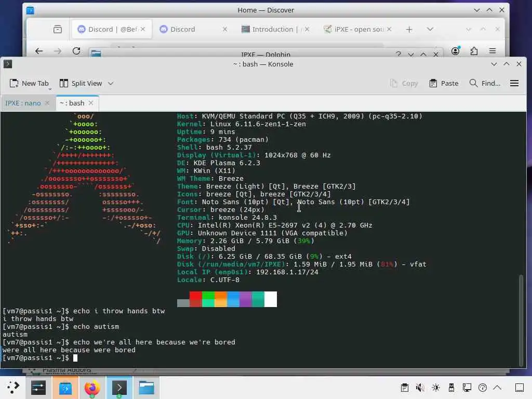The width and height of the screenshot is (532, 399).
Task: Click the browser forward arrow
Action: [x=58, y=51]
